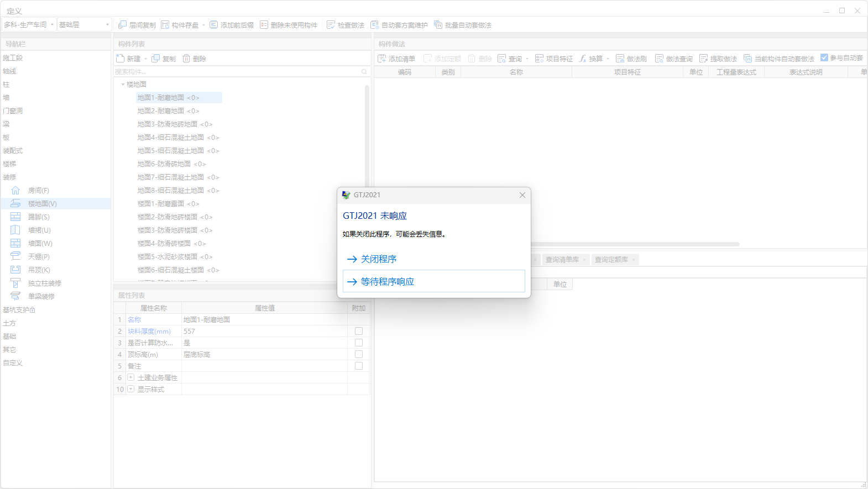The image size is (868, 489).
Task: Click the 自动套方案维护 icon
Action: click(x=375, y=25)
